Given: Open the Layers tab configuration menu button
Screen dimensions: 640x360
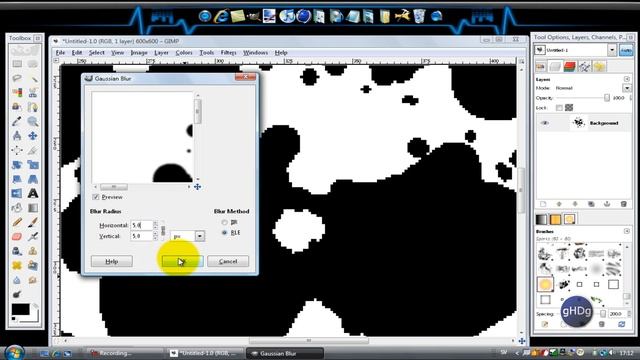Looking at the screenshot, I should pyautogui.click(x=627, y=79).
